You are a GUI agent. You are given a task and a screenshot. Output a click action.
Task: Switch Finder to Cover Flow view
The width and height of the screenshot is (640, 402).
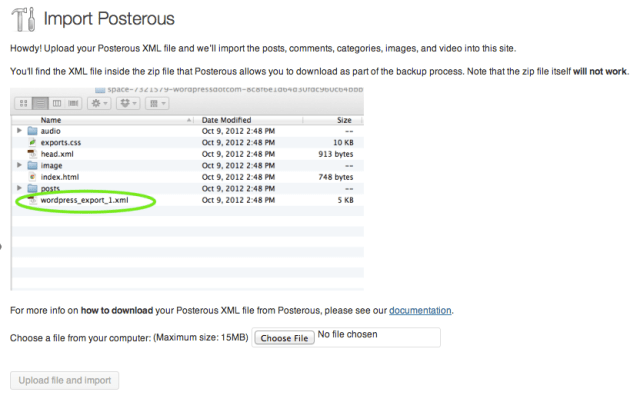(73, 104)
